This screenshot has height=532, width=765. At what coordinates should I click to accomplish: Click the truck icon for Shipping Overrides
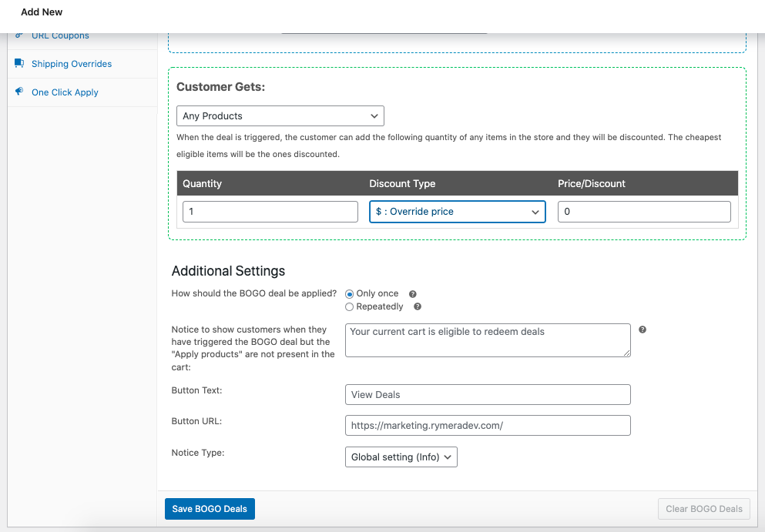(x=19, y=64)
